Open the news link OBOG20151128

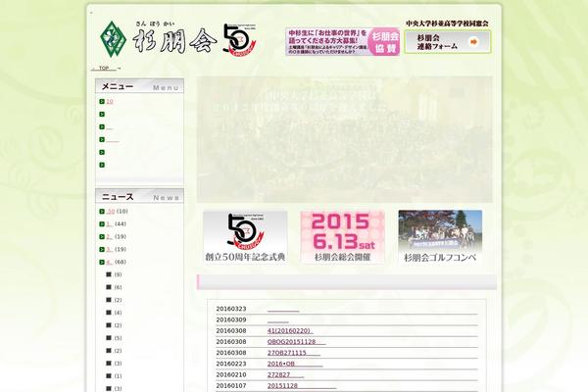pos(296,342)
